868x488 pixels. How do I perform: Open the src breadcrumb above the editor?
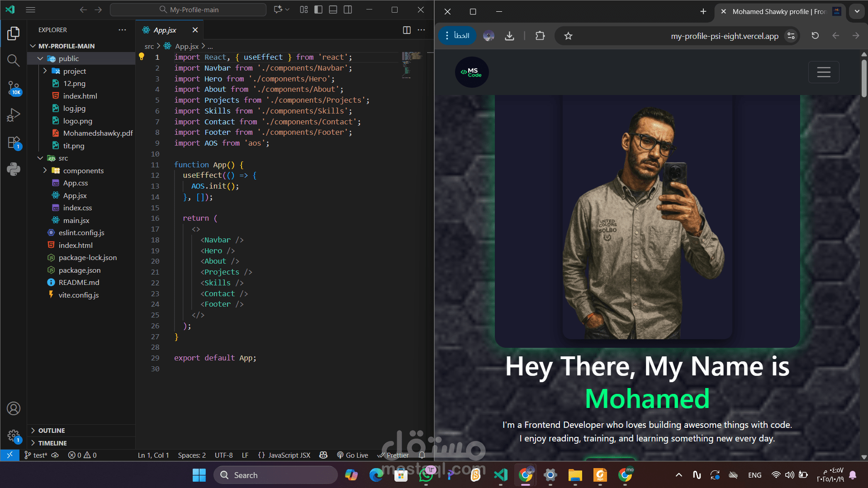pyautogui.click(x=149, y=46)
